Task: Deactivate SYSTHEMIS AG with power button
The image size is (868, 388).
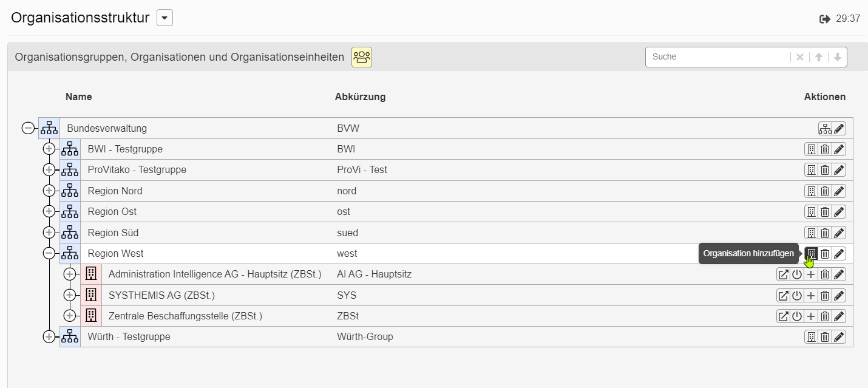Action: pos(797,296)
